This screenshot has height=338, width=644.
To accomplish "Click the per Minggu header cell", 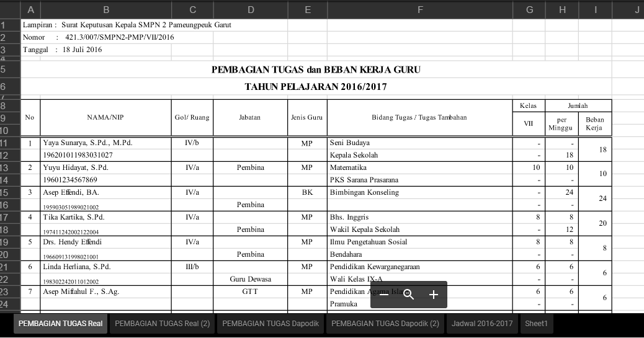I will [x=561, y=123].
